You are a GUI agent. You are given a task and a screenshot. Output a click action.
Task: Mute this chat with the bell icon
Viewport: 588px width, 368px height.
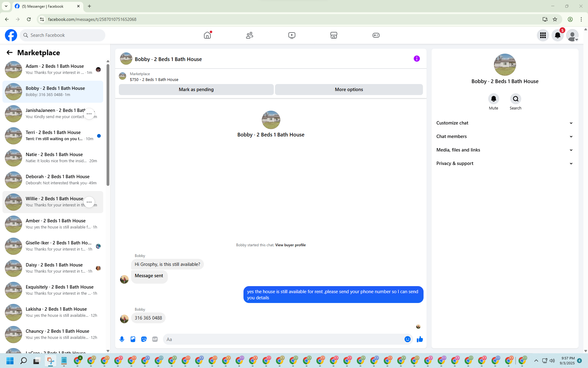coord(494,99)
